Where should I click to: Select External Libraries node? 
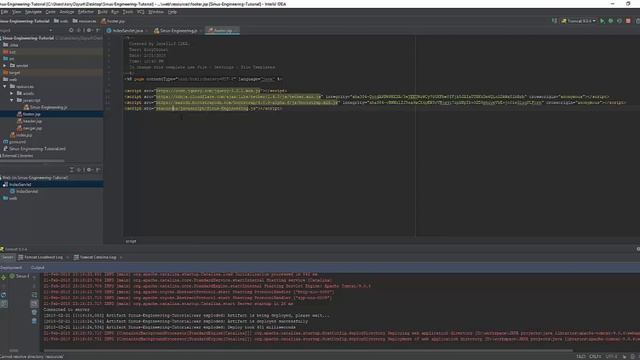tap(18, 156)
